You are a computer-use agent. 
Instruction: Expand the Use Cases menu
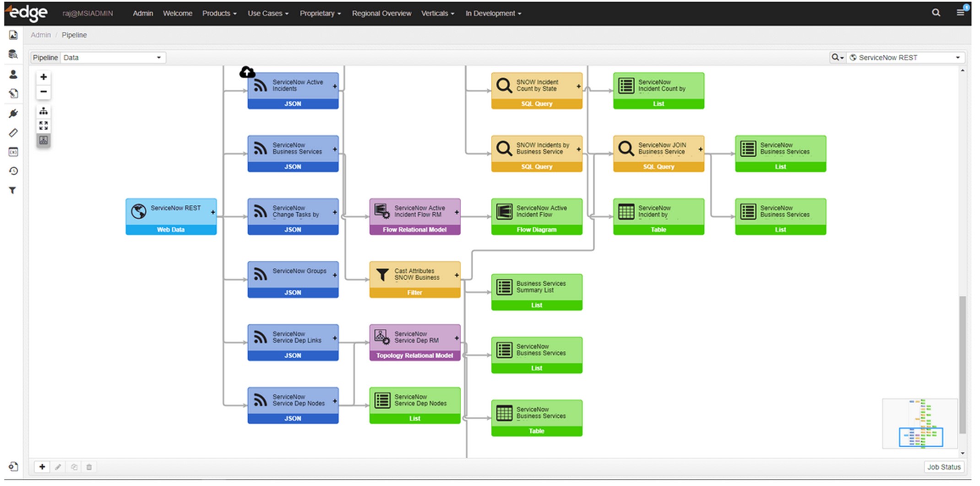[268, 13]
